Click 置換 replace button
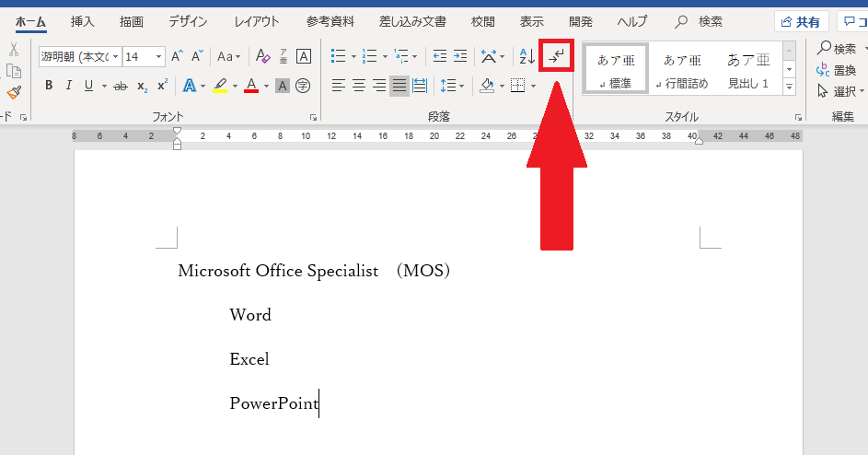Image resolution: width=868 pixels, height=455 pixels. coord(837,70)
